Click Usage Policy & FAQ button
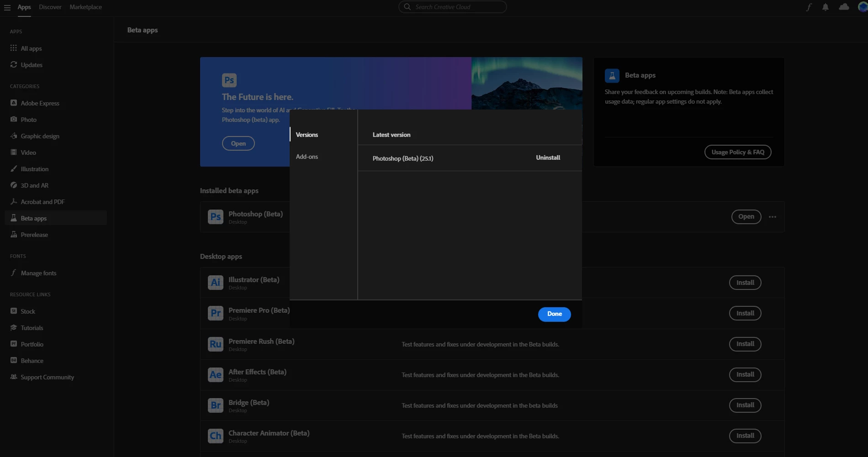This screenshot has height=457, width=868. 738,152
